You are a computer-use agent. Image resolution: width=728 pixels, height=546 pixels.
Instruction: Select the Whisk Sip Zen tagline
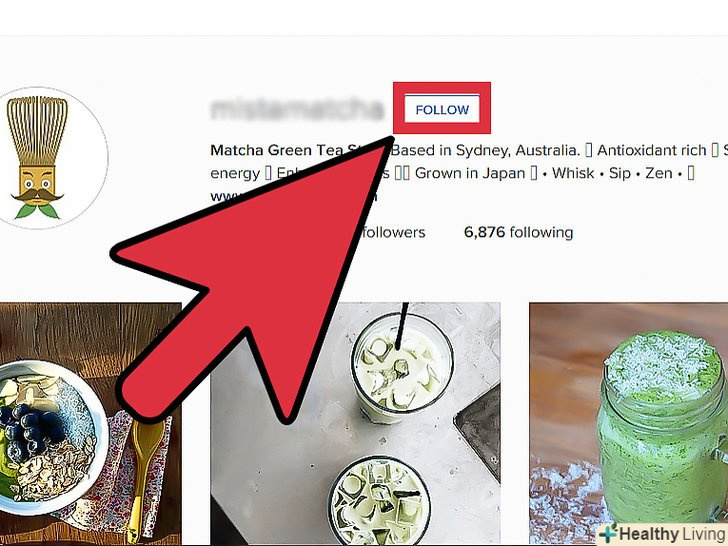[612, 173]
